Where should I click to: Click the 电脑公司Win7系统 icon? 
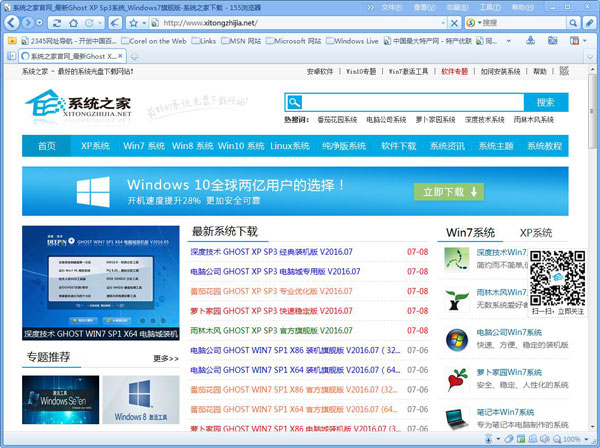(x=457, y=338)
